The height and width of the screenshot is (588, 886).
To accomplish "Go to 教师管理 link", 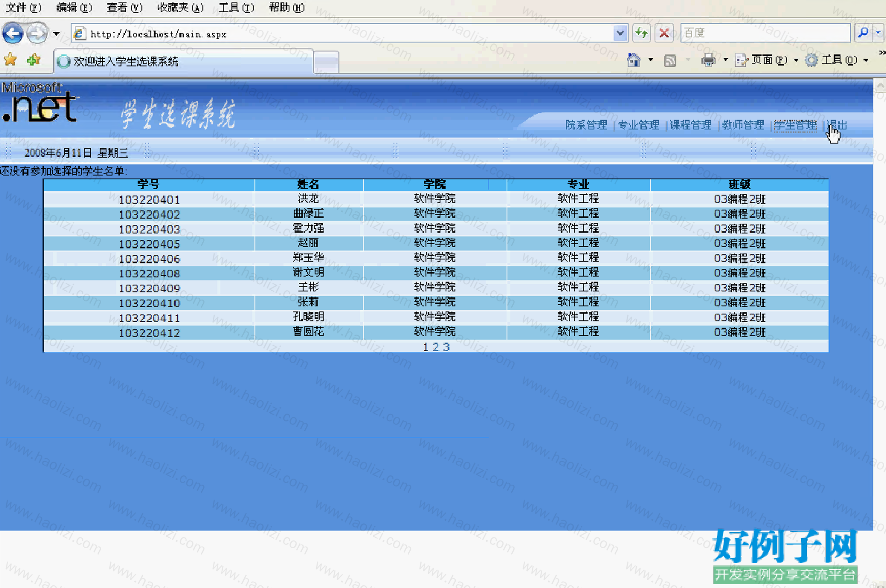I will [743, 125].
